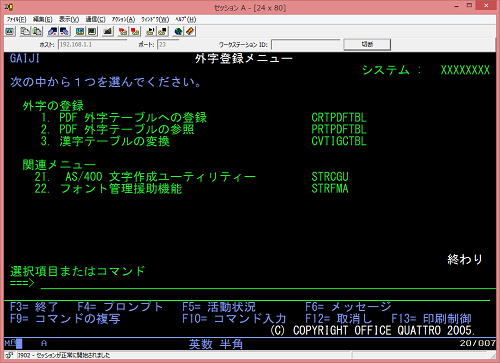Click the ポート field showing 23

pos(168,44)
